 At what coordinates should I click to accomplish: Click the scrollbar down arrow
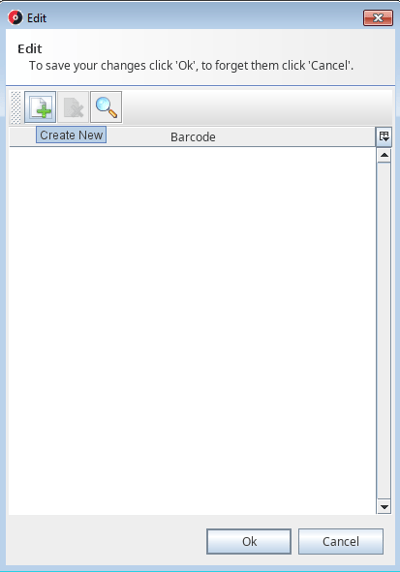384,506
